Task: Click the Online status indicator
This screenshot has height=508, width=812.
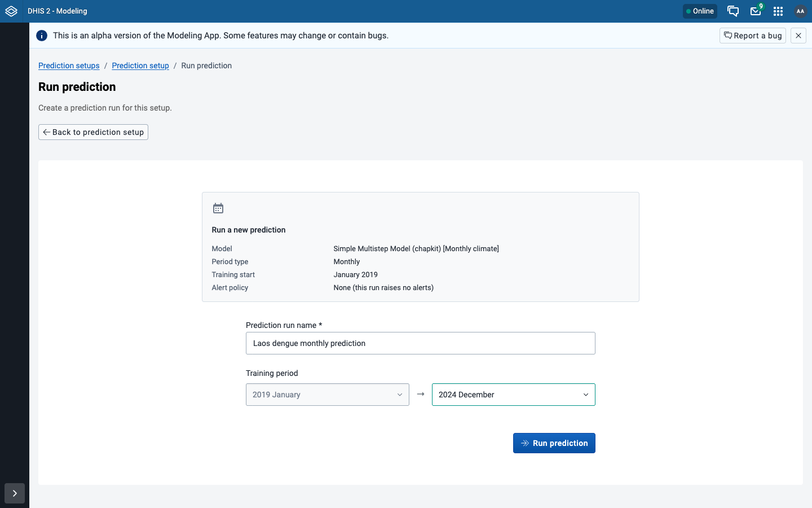Action: (x=700, y=11)
